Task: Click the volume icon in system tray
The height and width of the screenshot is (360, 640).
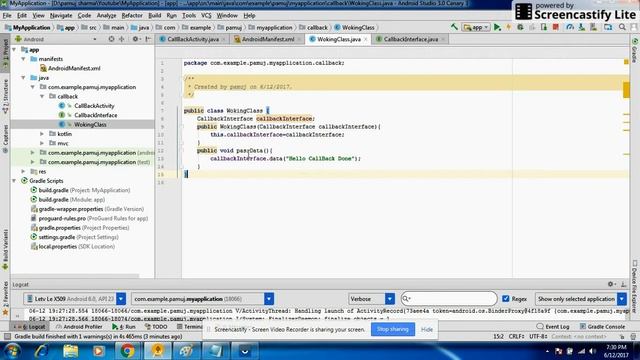Action: 592,351
